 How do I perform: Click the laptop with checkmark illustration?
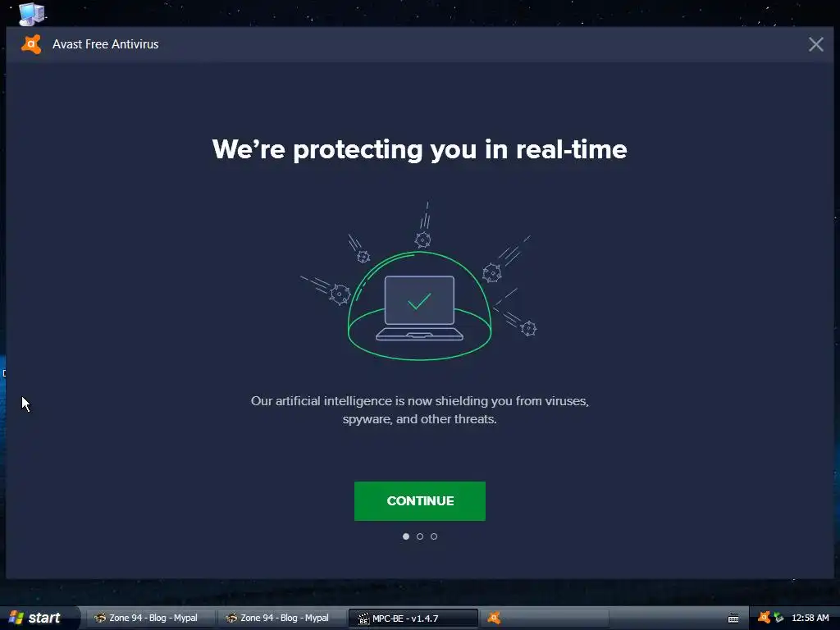[x=419, y=308]
